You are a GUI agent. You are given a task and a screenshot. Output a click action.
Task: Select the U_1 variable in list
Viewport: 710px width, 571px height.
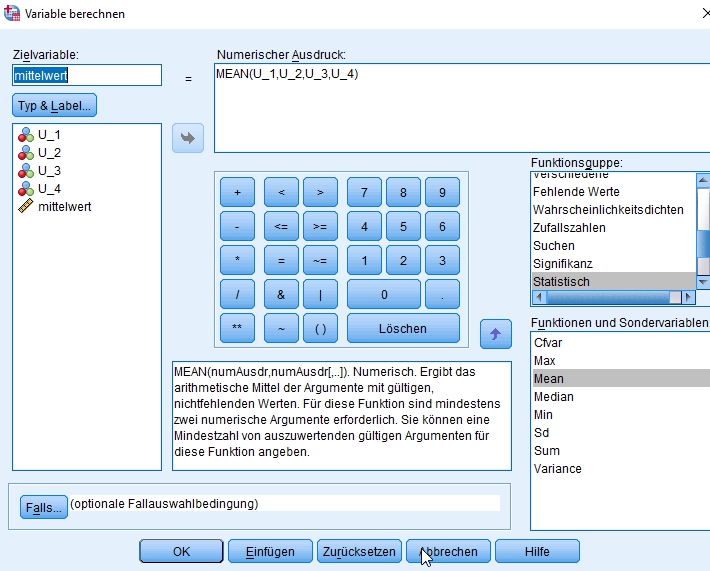coord(49,135)
